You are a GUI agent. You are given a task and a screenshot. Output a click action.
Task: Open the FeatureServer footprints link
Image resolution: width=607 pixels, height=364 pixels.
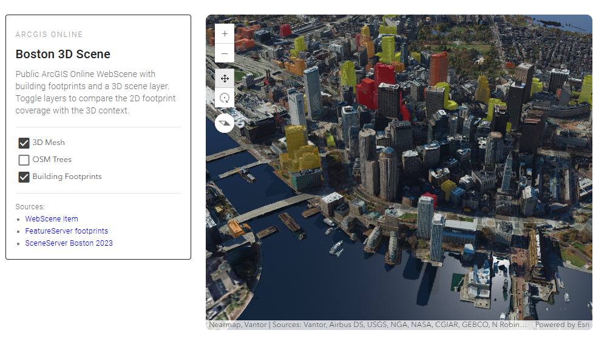point(66,231)
